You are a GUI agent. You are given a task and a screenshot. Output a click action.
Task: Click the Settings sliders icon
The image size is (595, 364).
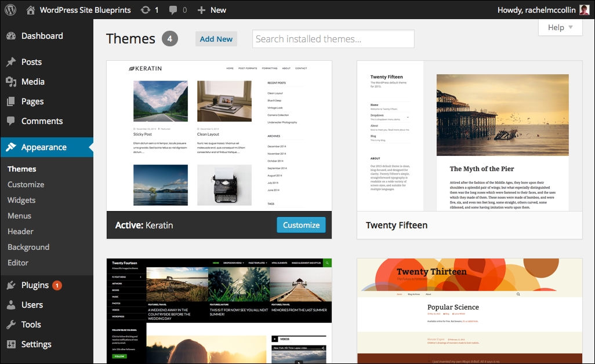click(11, 344)
